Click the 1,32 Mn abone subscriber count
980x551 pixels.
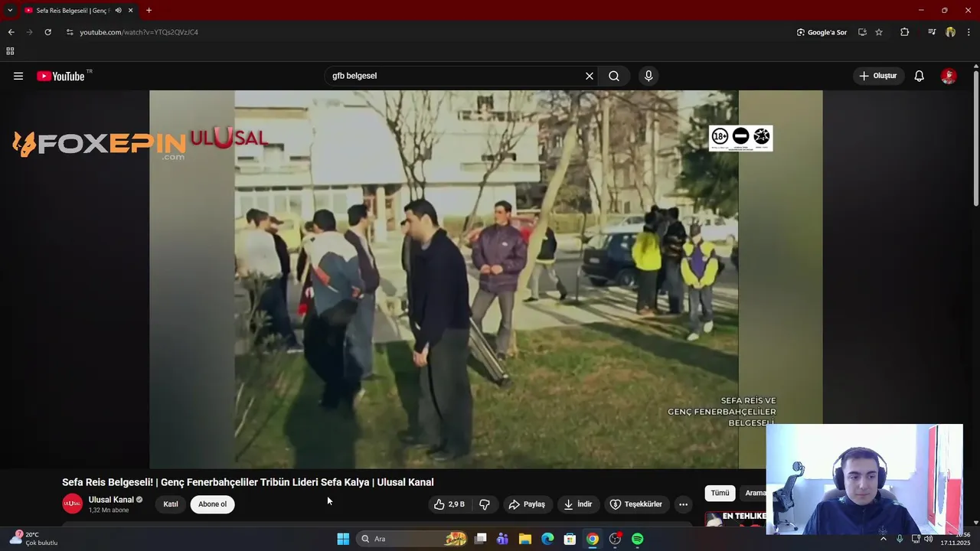tap(109, 510)
